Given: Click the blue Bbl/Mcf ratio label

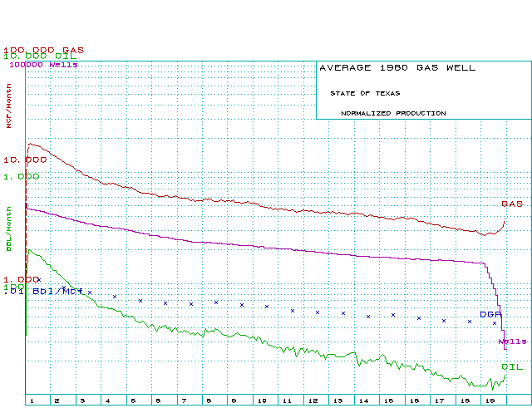Looking at the screenshot, I should pos(58,292).
